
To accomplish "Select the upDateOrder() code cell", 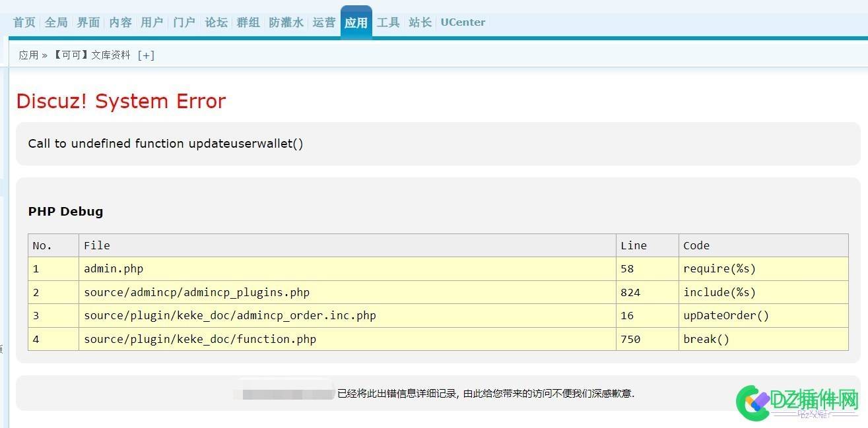I will [x=764, y=316].
